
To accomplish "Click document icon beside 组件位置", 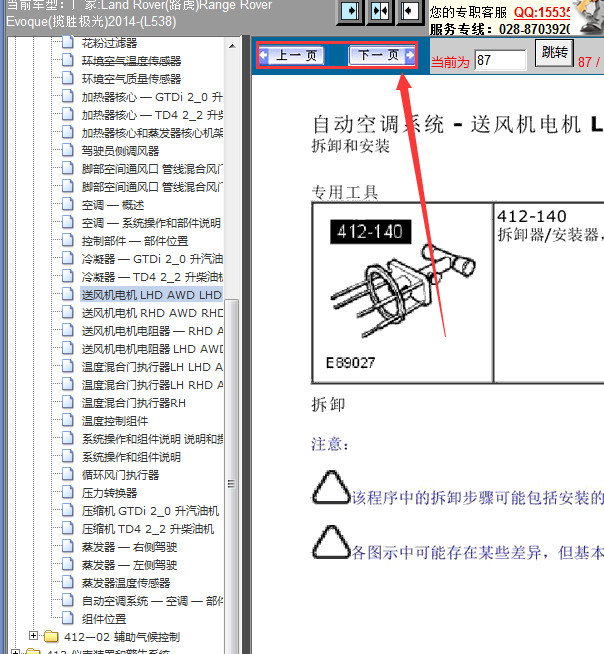I will click(68, 618).
